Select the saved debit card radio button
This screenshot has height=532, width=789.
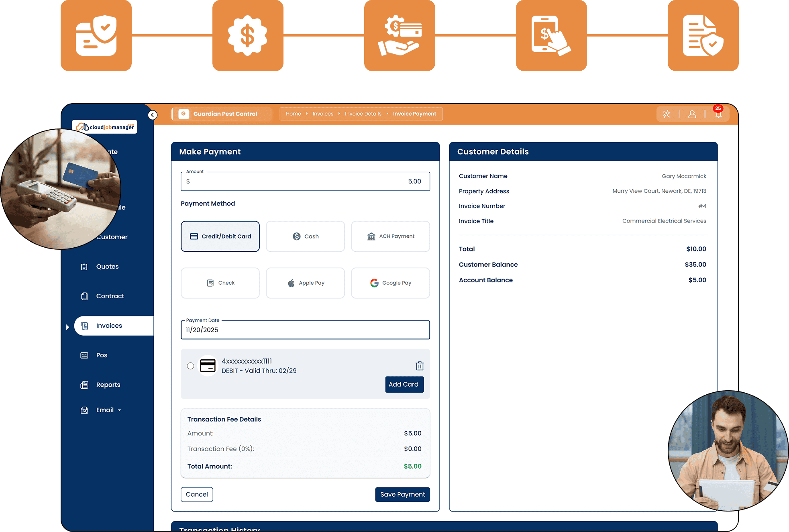pos(190,366)
